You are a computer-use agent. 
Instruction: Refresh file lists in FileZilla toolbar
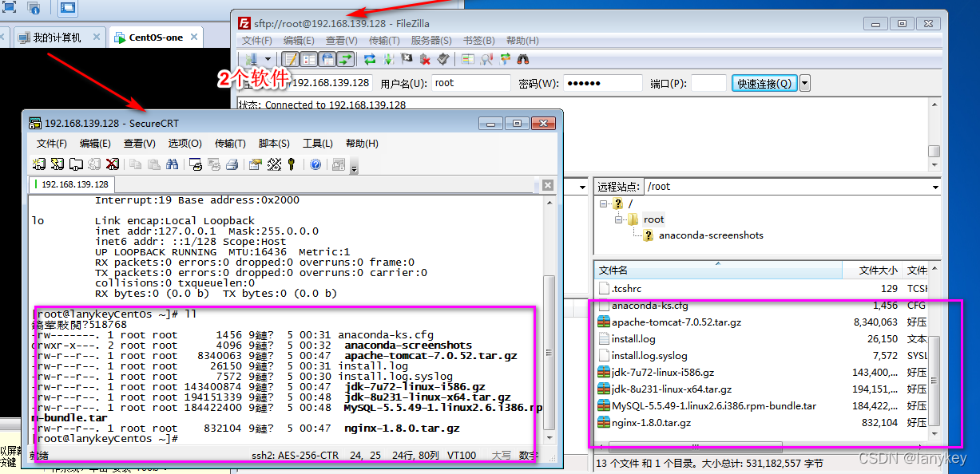[370, 59]
